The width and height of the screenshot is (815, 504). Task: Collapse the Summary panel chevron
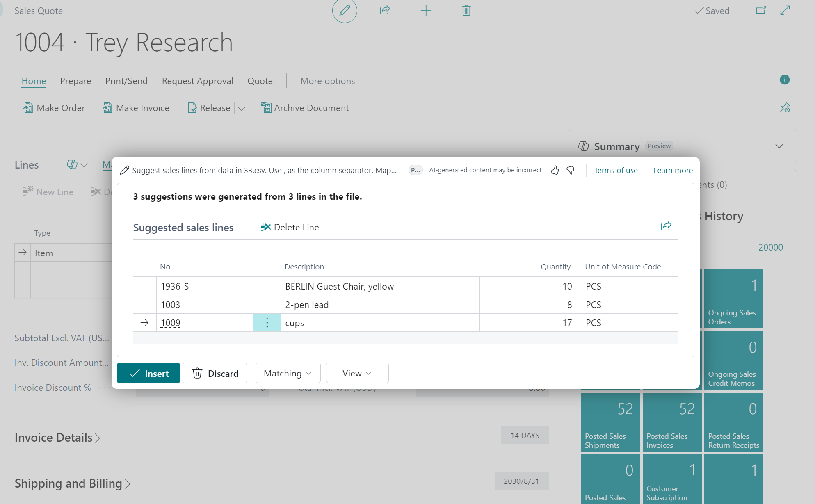point(779,146)
